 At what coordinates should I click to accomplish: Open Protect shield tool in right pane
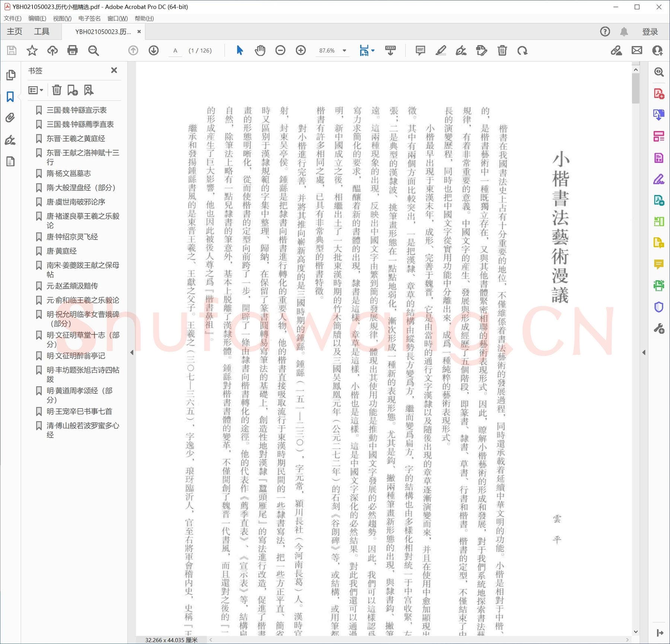[659, 307]
